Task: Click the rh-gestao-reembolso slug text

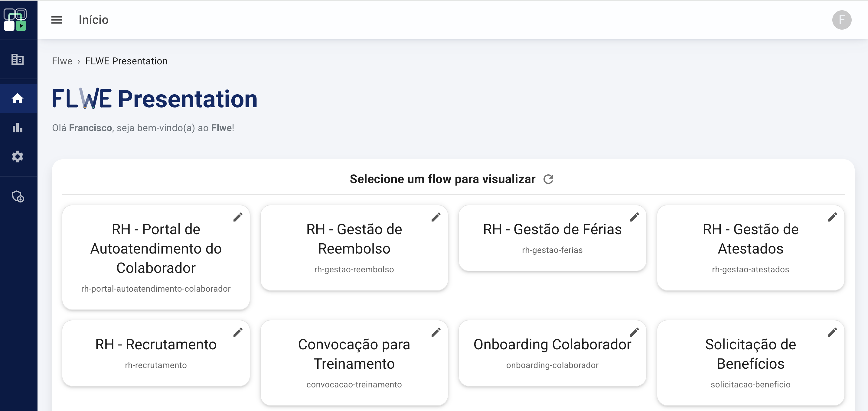Action: (x=354, y=269)
